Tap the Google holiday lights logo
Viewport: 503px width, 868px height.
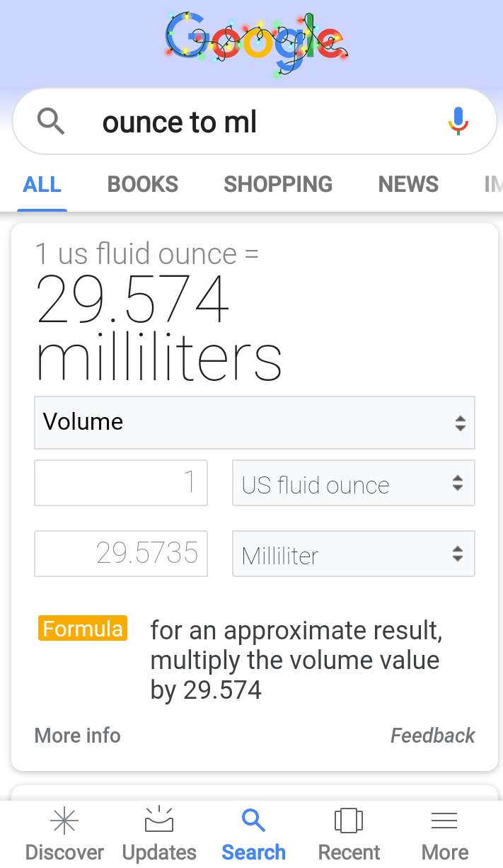pos(256,43)
